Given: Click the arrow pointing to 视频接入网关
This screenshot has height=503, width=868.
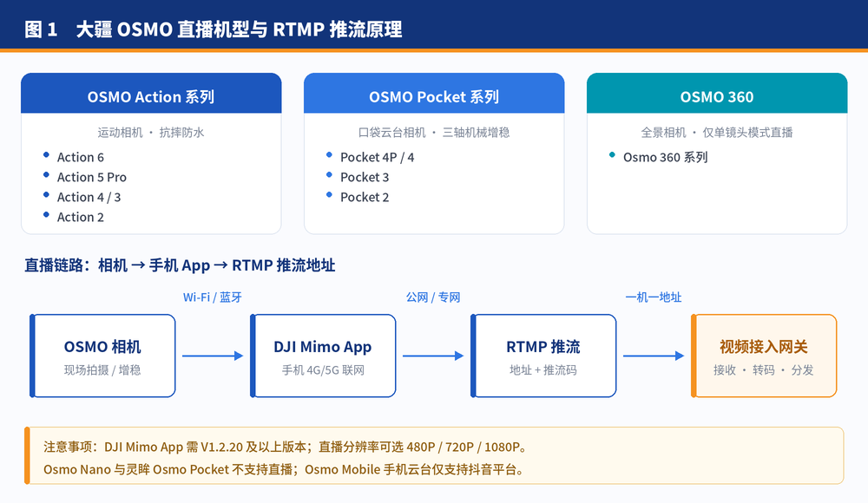Looking at the screenshot, I should pyautogui.click(x=654, y=356).
